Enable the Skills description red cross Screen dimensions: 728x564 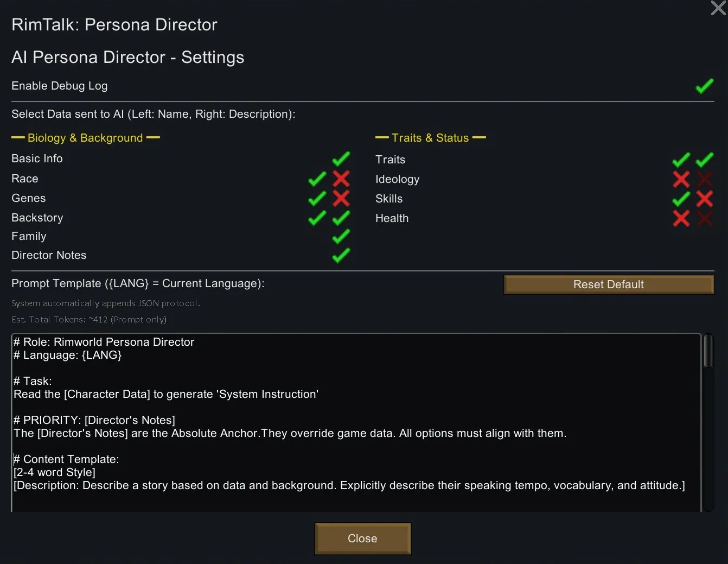[704, 199]
